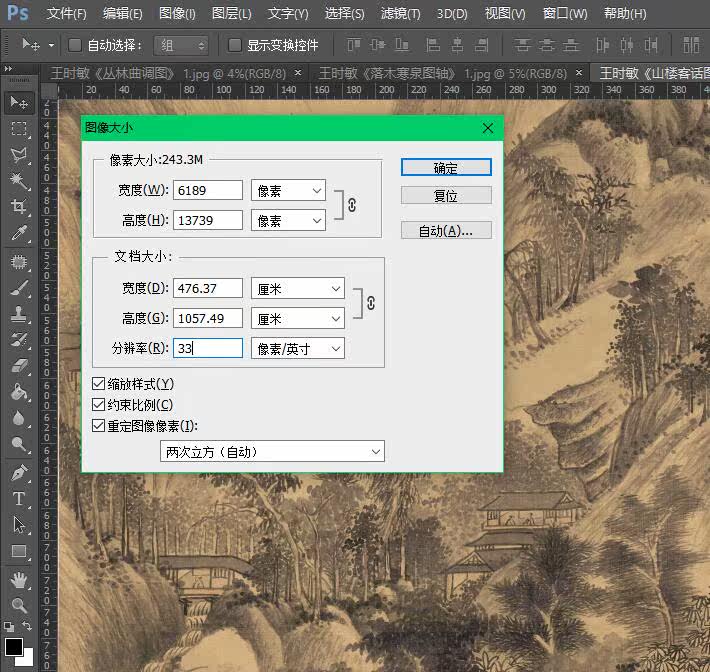Open the 图层(L) menu
This screenshot has height=672, width=710.
pos(231,14)
